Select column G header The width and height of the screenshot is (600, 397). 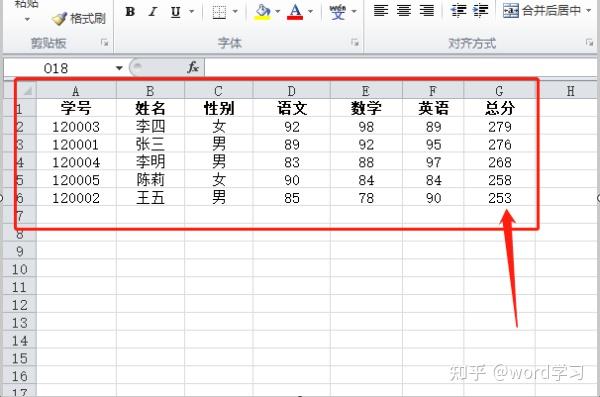click(x=499, y=91)
